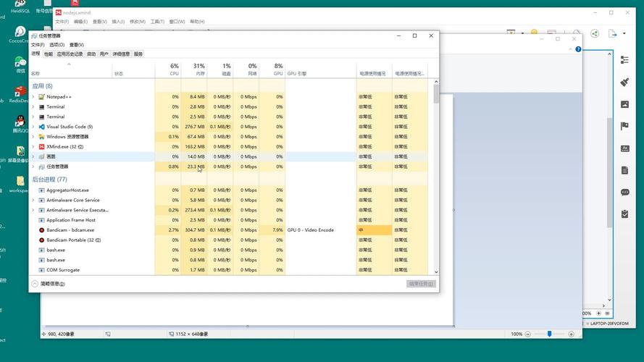Expand the Antimalware Core Service row
Screen dimensions: 644x362
coord(33,201)
